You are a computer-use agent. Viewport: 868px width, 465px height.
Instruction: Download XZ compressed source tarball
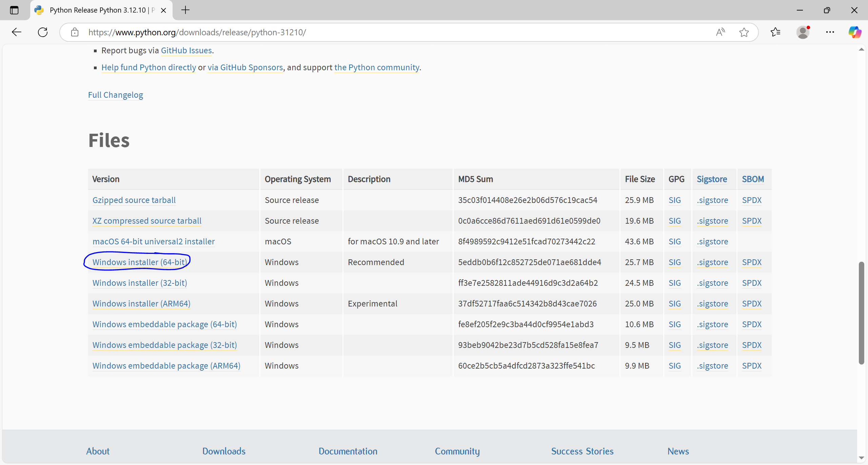147,221
